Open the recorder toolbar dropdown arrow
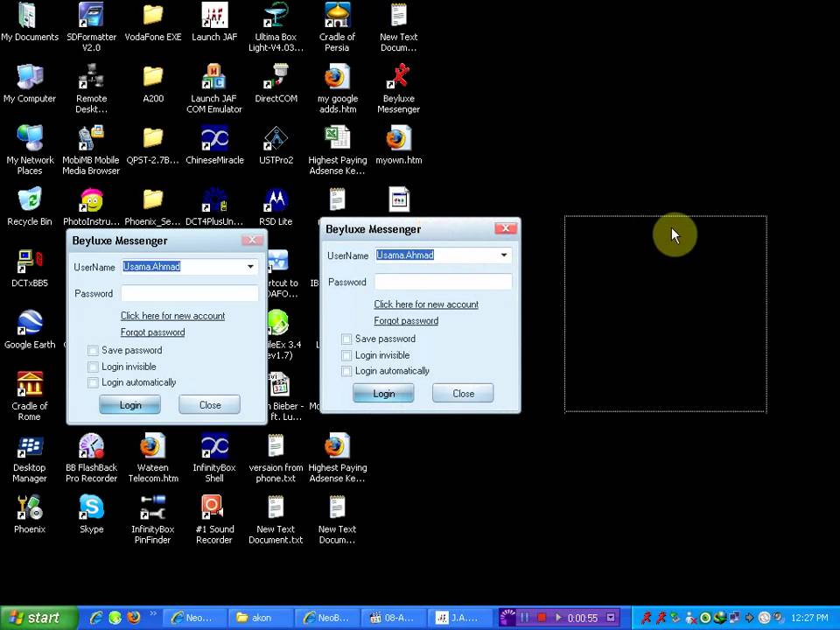This screenshot has height=630, width=840. tap(611, 618)
